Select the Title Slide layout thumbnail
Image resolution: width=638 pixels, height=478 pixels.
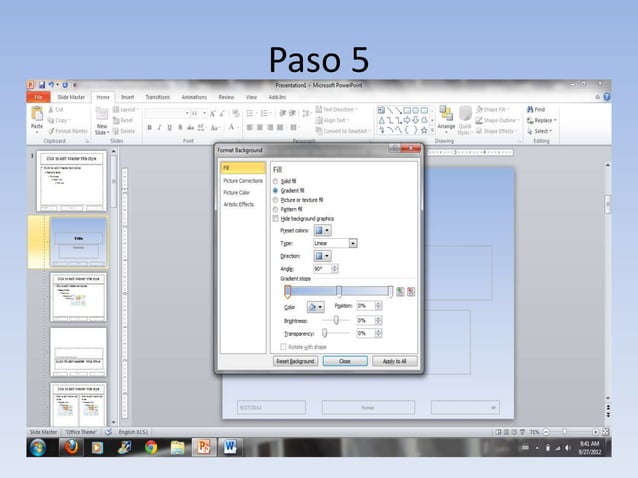tap(79, 242)
